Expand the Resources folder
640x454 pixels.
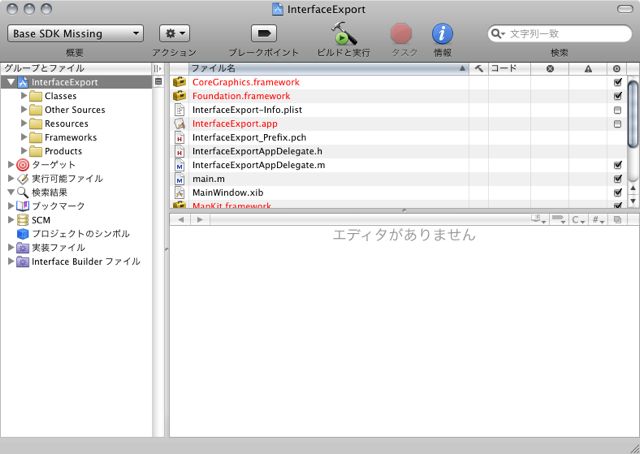24,123
